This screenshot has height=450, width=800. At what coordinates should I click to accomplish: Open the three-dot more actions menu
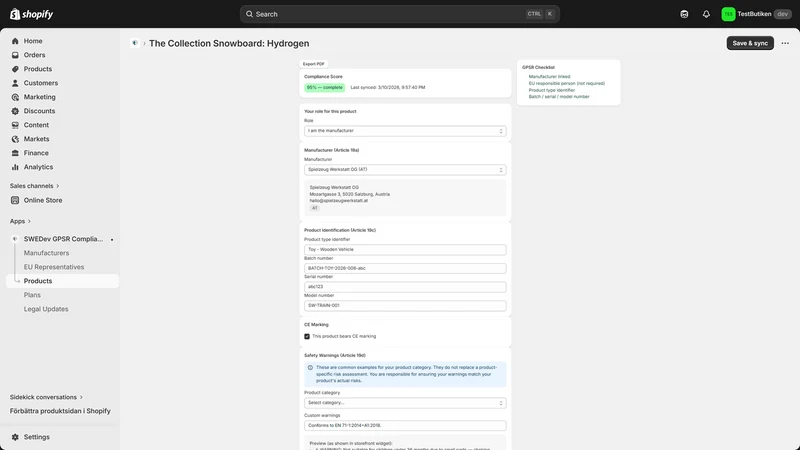click(x=785, y=43)
